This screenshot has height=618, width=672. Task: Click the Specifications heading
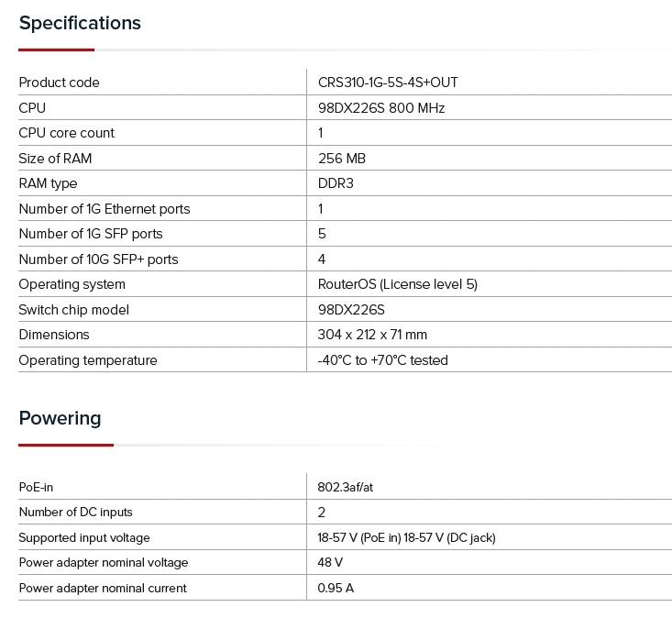pos(80,23)
